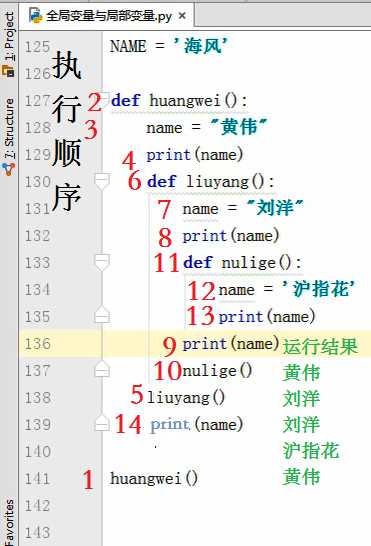Close the 全局变量与局部变量.py tab

pyautogui.click(x=182, y=16)
